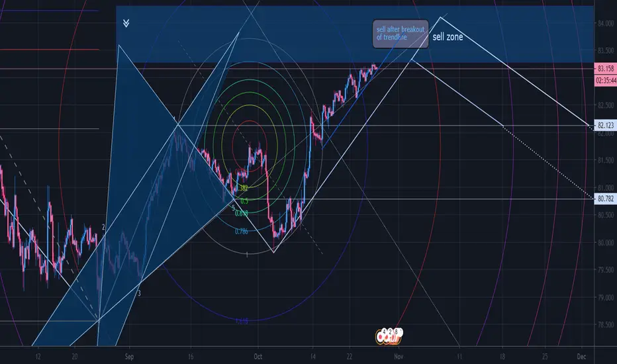The width and height of the screenshot is (617, 364).
Task: Click the bar countdown timer 02:35:44
Action: click(x=606, y=81)
